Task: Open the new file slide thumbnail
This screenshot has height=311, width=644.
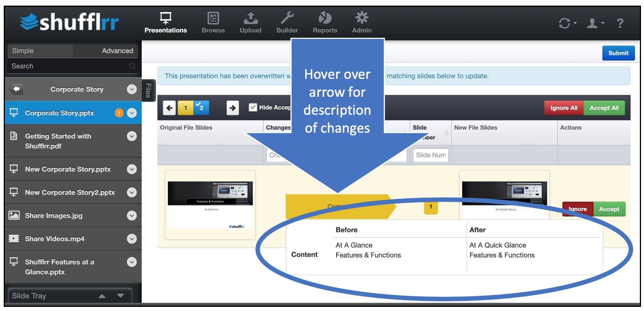Action: coord(505,195)
